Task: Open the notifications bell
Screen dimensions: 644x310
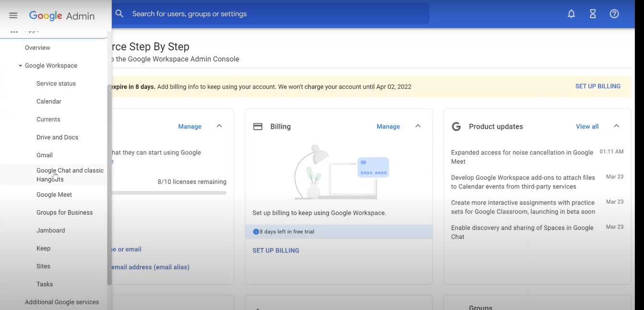Action: click(x=571, y=14)
